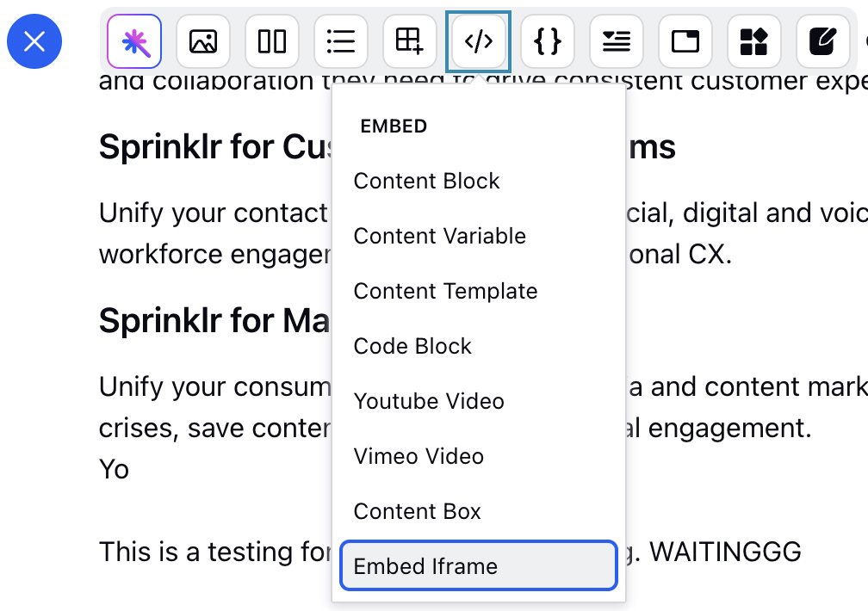This screenshot has height=611, width=868.
Task: Open the AI magic wand tool
Action: click(x=134, y=41)
